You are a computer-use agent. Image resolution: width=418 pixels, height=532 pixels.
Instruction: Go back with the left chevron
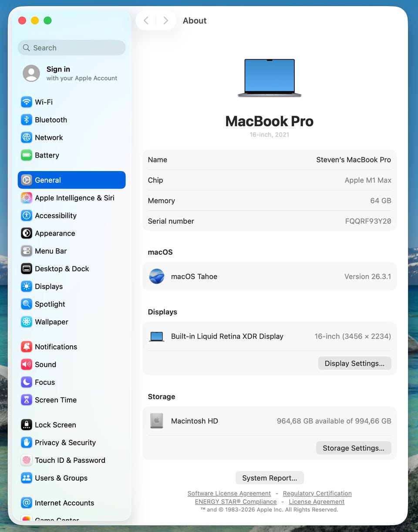pyautogui.click(x=146, y=20)
